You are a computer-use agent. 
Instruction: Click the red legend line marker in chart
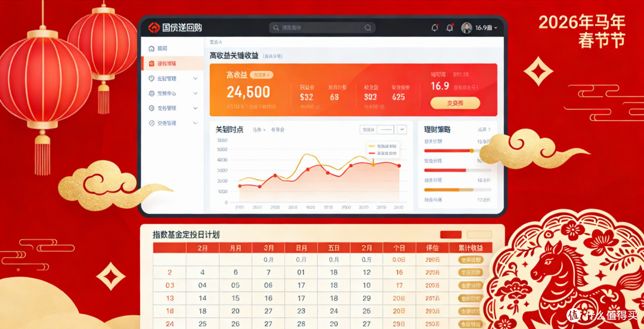pos(372,153)
